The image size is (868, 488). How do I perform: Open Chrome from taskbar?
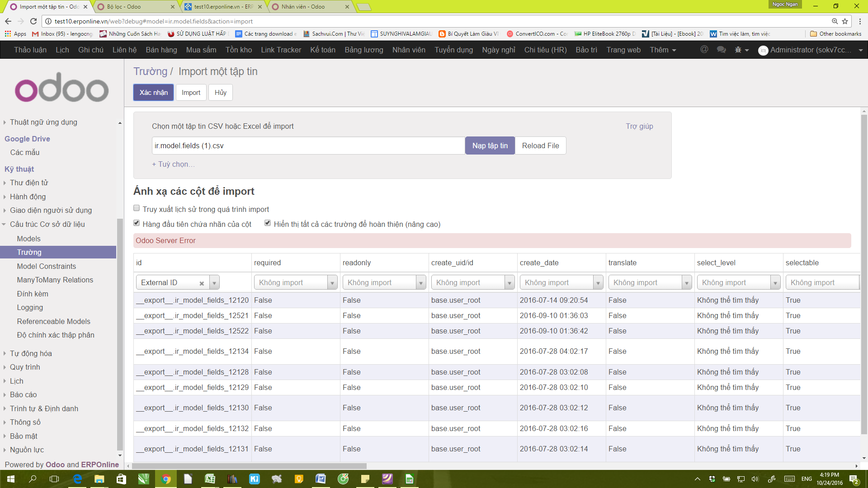[x=166, y=479]
